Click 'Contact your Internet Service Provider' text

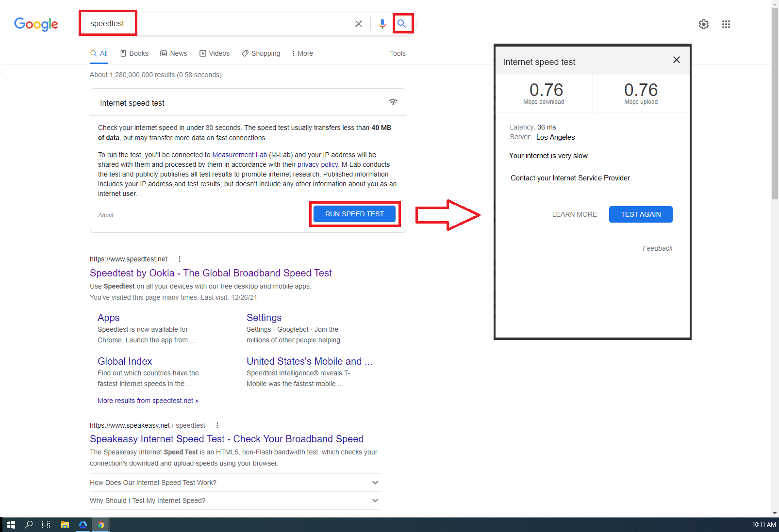point(571,178)
